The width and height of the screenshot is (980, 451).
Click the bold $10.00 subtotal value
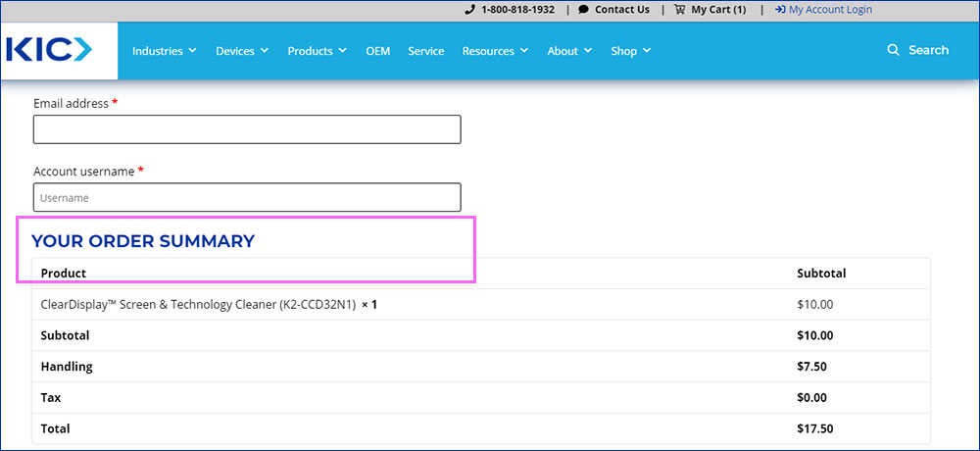815,335
